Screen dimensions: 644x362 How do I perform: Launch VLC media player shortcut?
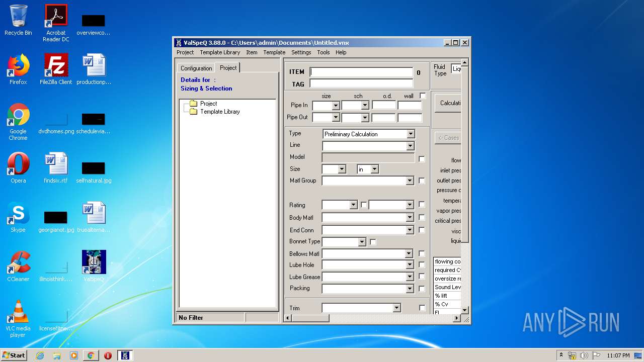[18, 319]
